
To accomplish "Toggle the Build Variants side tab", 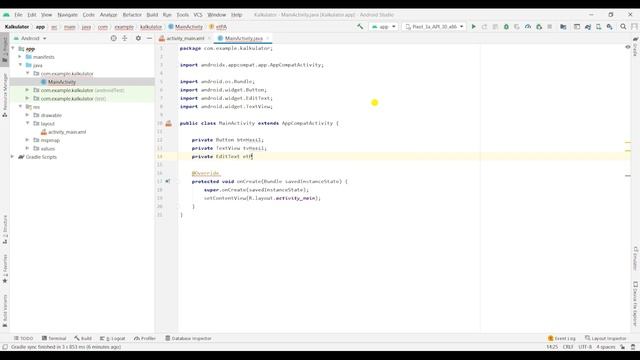I will click(5, 311).
